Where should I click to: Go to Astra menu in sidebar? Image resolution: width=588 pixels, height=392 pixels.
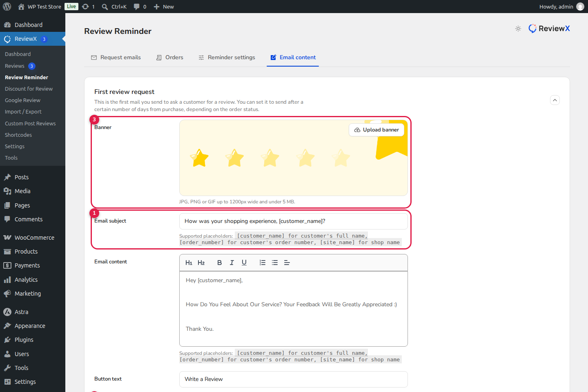[x=33, y=312]
